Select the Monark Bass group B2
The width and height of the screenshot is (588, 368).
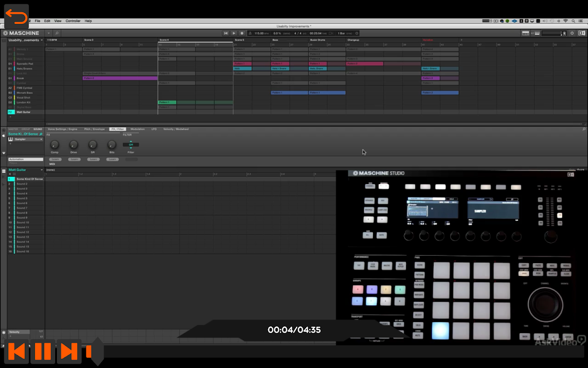click(x=26, y=92)
